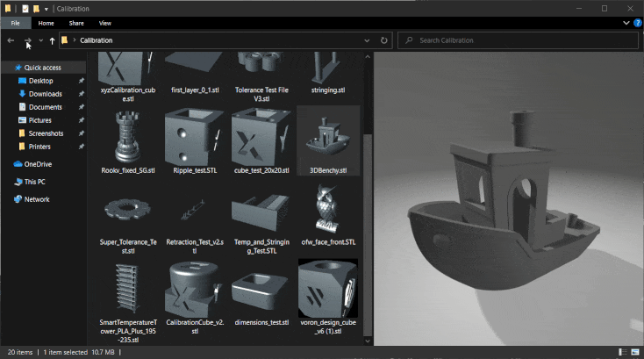Open Customize Quick Access Toolbar dropdown
644x359 pixels.
pos(47,9)
